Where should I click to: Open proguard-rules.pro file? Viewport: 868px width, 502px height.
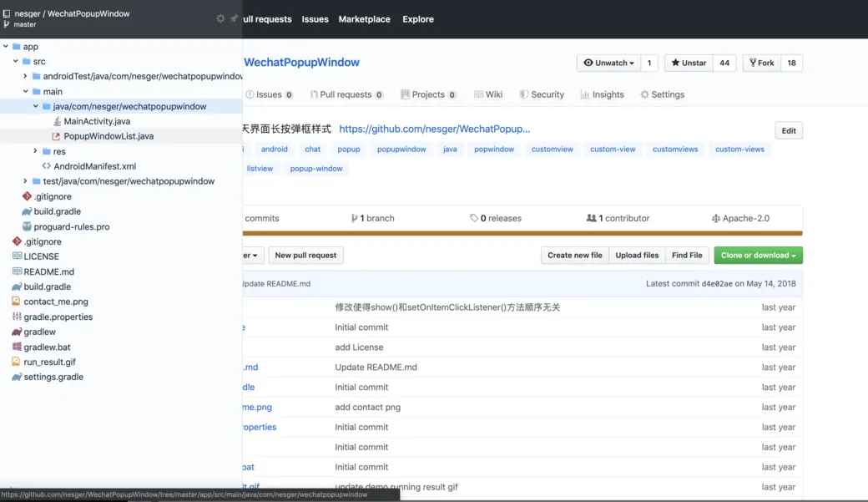(72, 226)
